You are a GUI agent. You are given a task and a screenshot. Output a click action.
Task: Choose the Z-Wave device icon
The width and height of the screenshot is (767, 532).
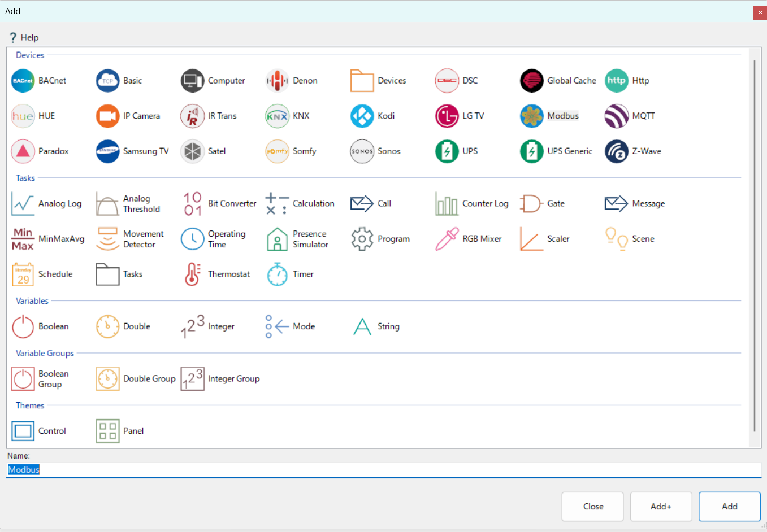pyautogui.click(x=617, y=151)
